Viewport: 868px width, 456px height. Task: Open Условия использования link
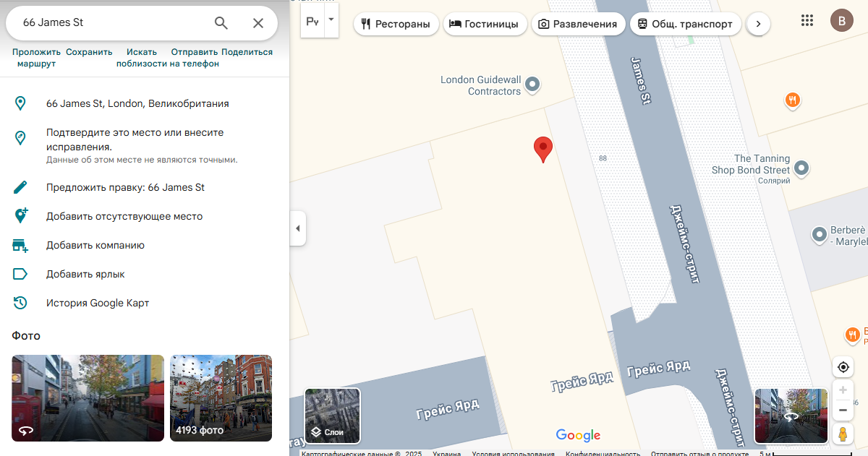513,453
